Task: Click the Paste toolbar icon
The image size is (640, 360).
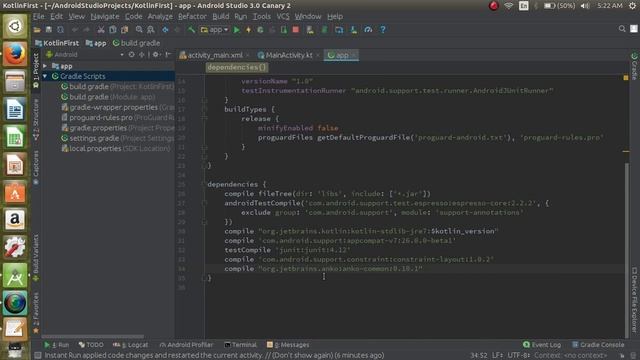Action: click(124, 30)
